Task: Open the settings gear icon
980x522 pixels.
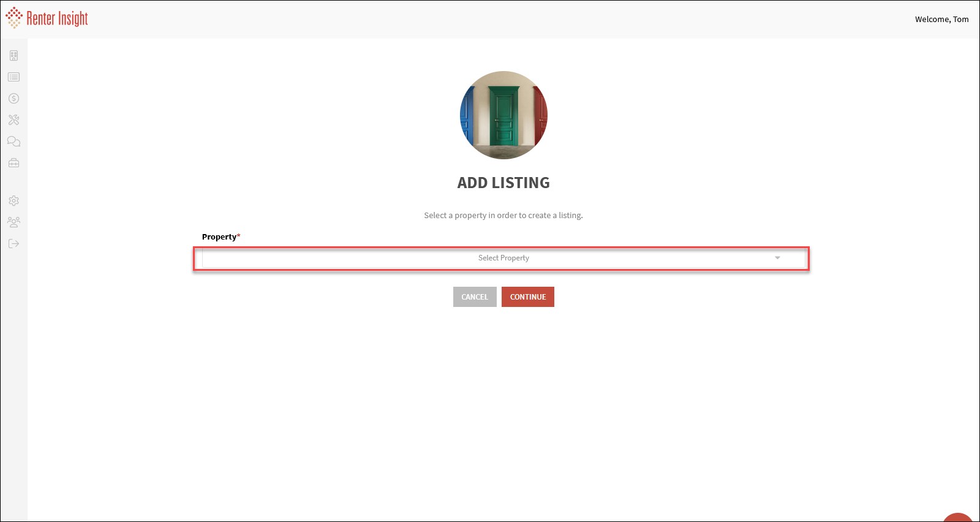Action: (x=13, y=201)
